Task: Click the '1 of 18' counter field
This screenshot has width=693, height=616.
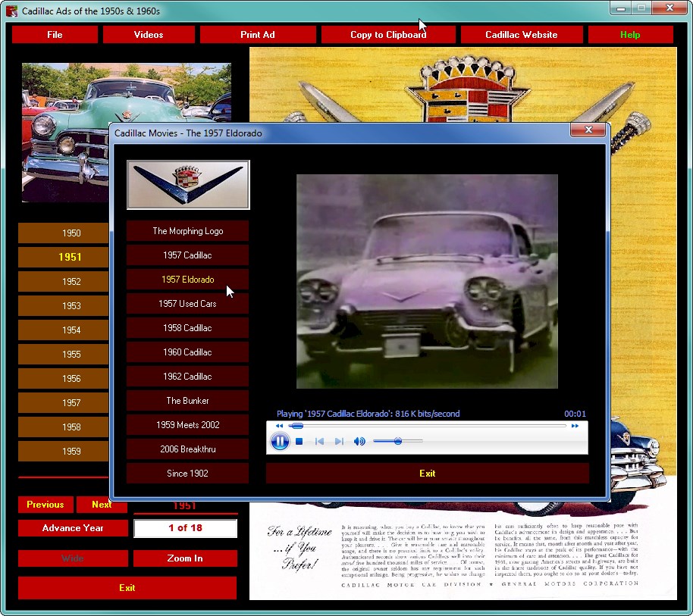Action: click(x=185, y=528)
